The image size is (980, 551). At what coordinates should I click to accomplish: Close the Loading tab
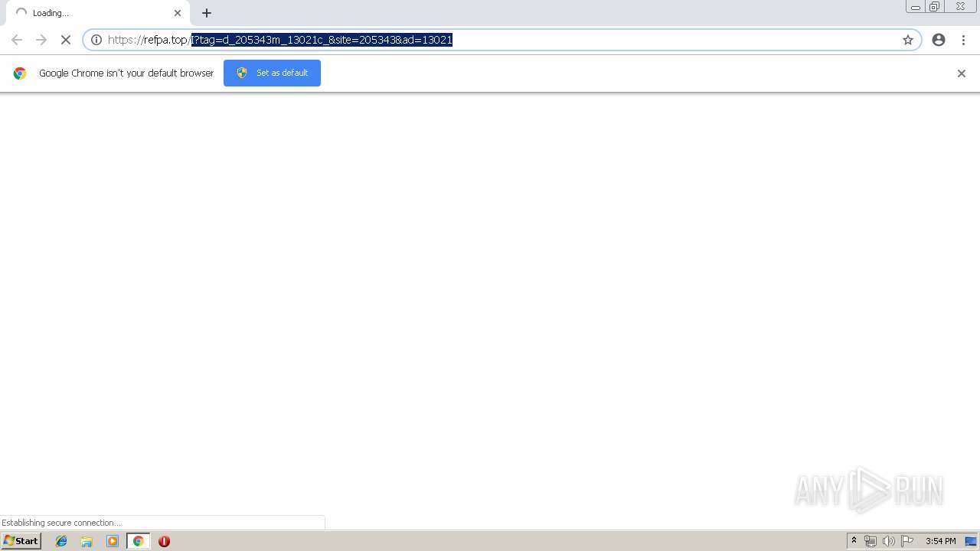point(178,13)
